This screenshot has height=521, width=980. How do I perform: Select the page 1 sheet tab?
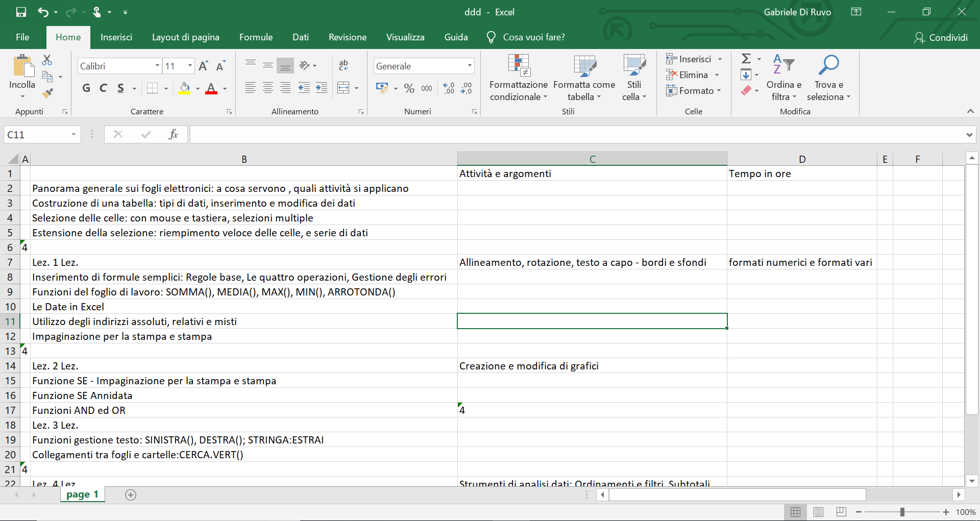pos(82,494)
